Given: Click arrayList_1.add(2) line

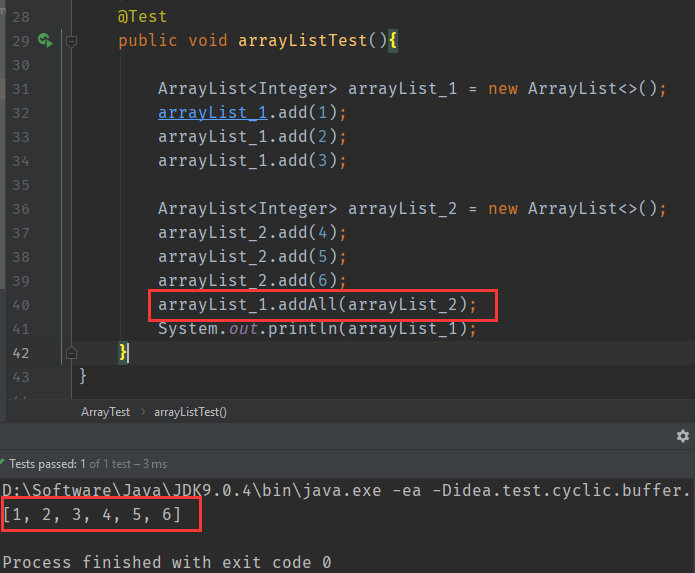Looking at the screenshot, I should click(x=252, y=136).
